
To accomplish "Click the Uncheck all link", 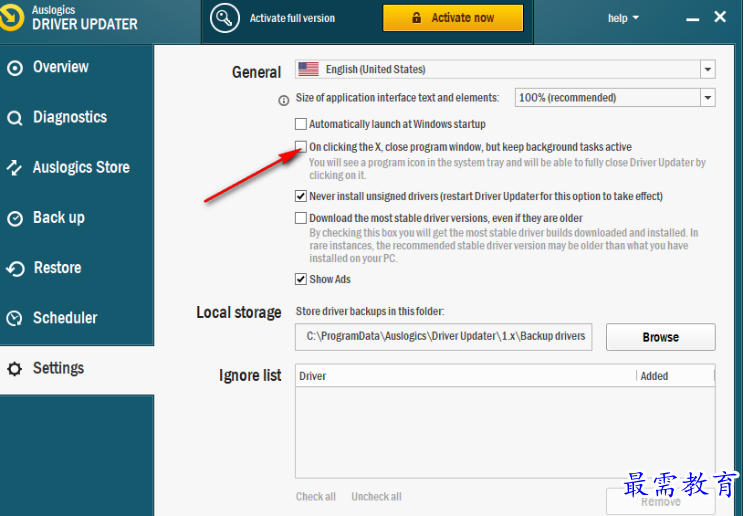I will pos(376,497).
